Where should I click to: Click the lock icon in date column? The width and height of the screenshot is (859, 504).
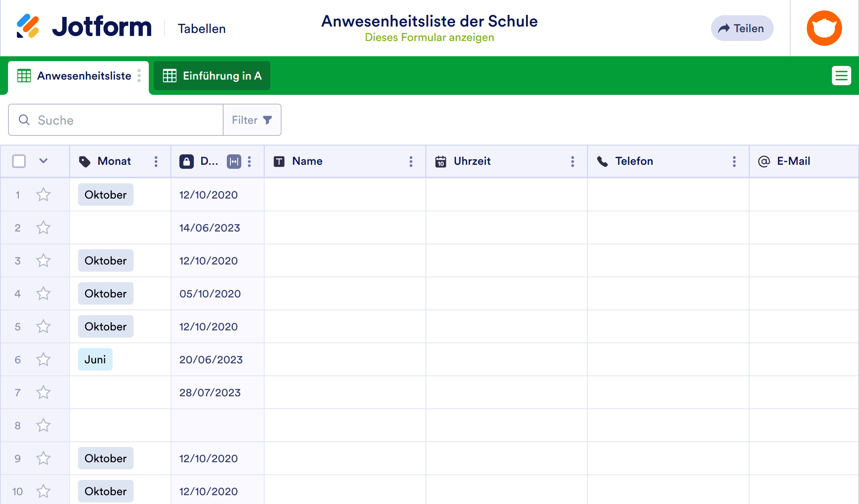pos(187,162)
